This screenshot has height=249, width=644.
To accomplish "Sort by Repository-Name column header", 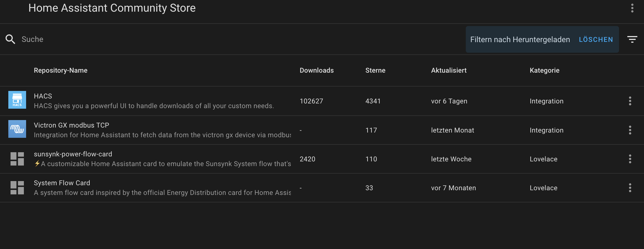I will point(61,70).
